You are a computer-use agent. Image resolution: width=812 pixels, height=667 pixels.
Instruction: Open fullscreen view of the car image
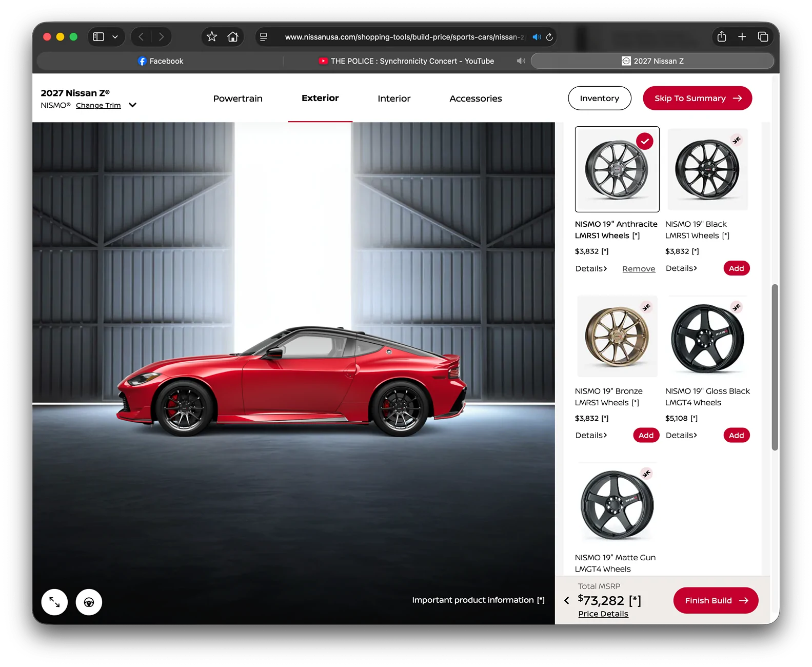(54, 602)
